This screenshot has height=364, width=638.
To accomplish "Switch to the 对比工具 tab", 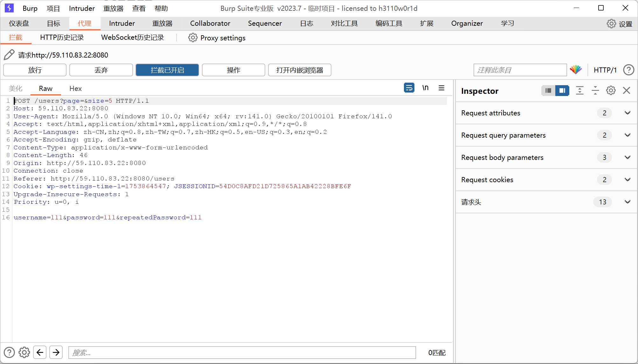I will click(344, 24).
